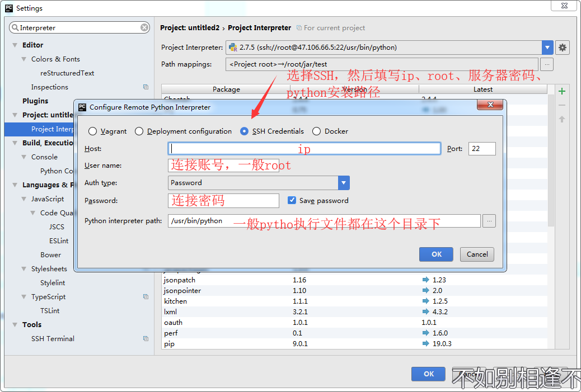Browse for the Python interpreter path
The height and width of the screenshot is (392, 581).
click(489, 221)
